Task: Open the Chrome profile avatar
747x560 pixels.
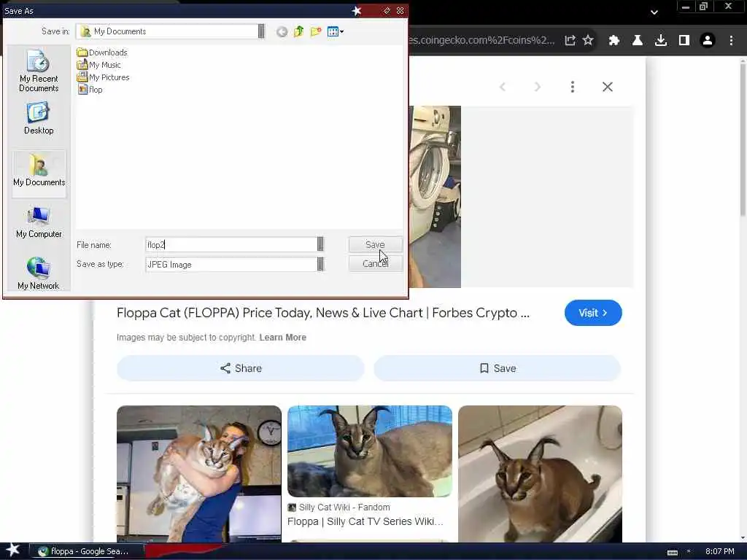Action: [x=708, y=41]
